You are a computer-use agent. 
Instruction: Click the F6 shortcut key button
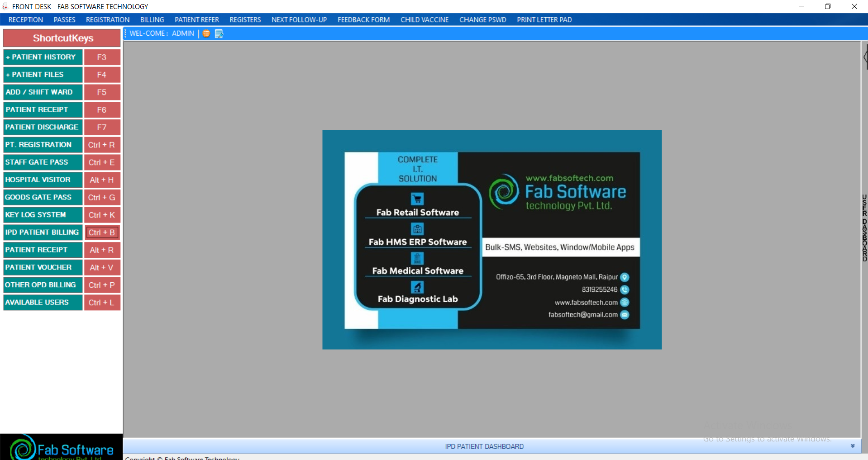[102, 109]
